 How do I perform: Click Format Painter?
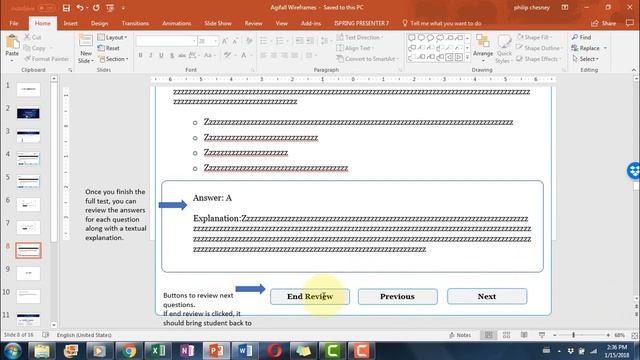pyautogui.click(x=47, y=59)
